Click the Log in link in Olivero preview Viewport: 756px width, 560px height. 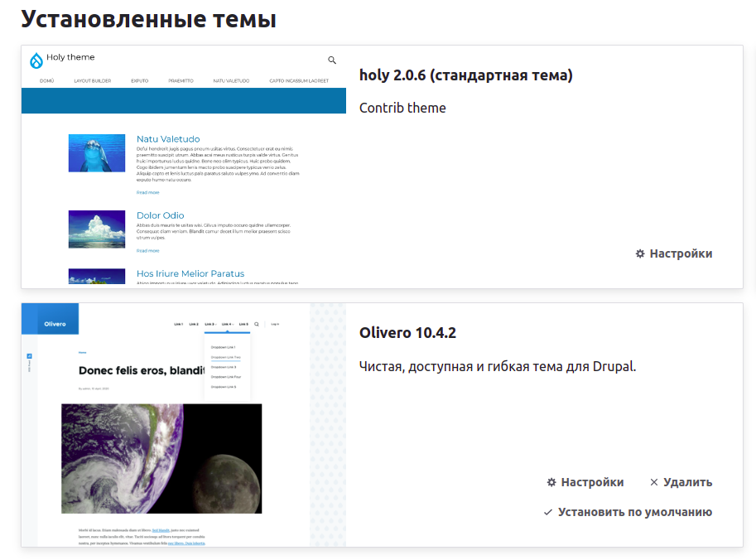pyautogui.click(x=274, y=324)
